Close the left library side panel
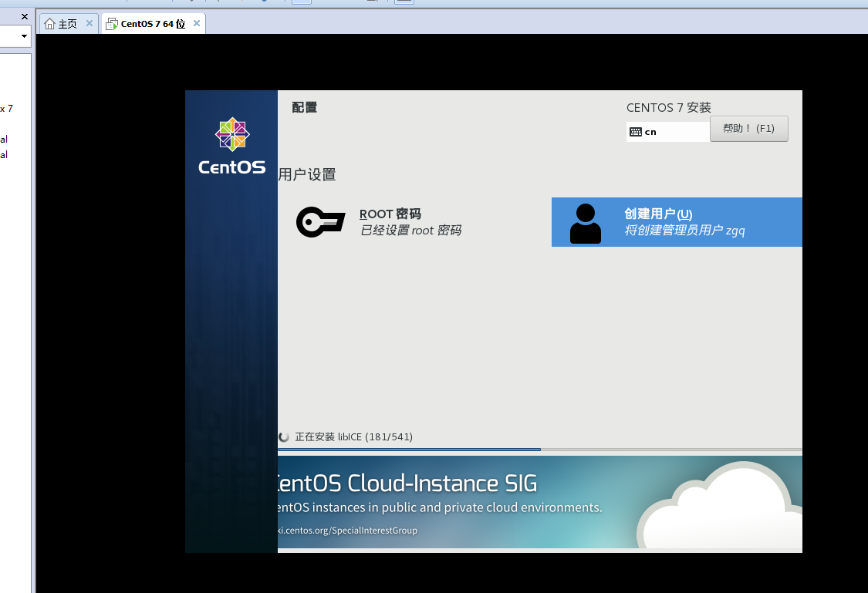Image resolution: width=868 pixels, height=593 pixels. pyautogui.click(x=25, y=17)
